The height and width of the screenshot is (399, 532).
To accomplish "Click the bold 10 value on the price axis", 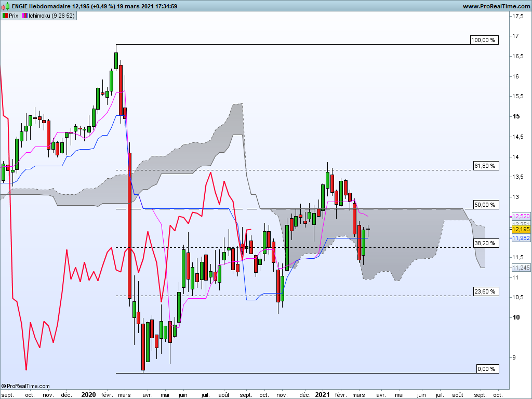I will (x=516, y=317).
